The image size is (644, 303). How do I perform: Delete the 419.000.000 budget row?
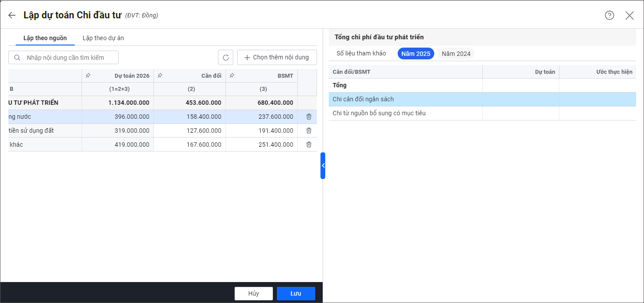pos(309,145)
